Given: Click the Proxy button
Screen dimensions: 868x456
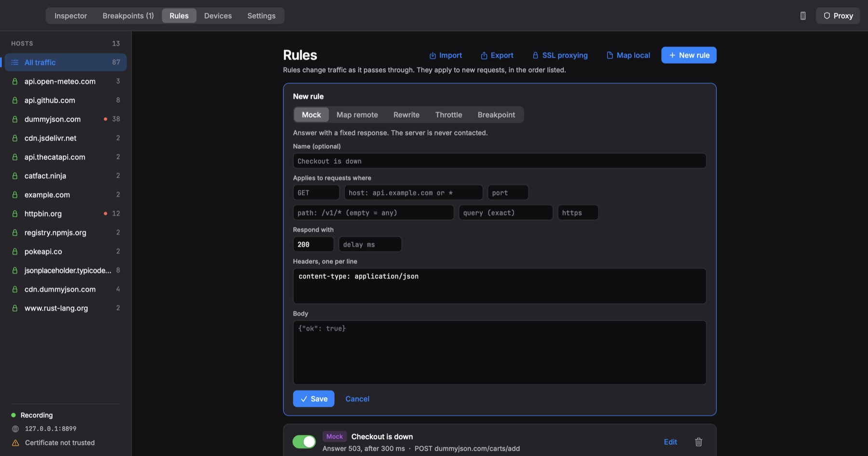Looking at the screenshot, I should click(x=838, y=16).
